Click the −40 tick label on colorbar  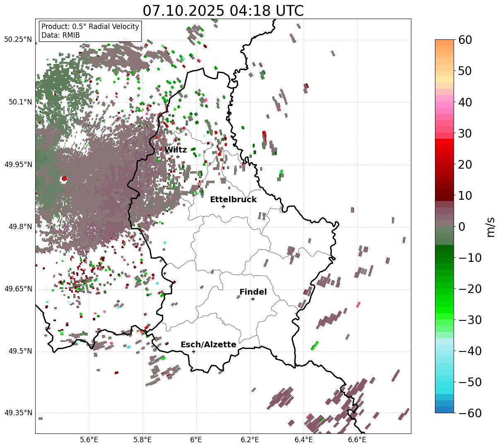pyautogui.click(x=470, y=351)
